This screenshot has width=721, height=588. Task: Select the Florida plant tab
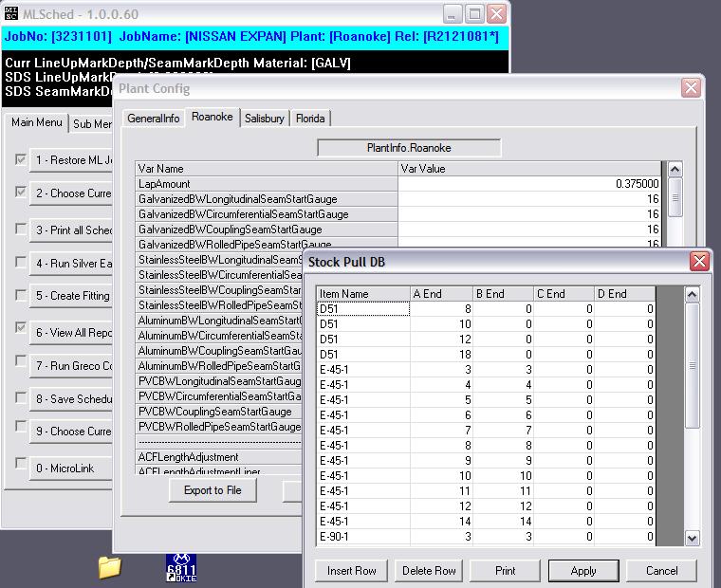pos(310,119)
